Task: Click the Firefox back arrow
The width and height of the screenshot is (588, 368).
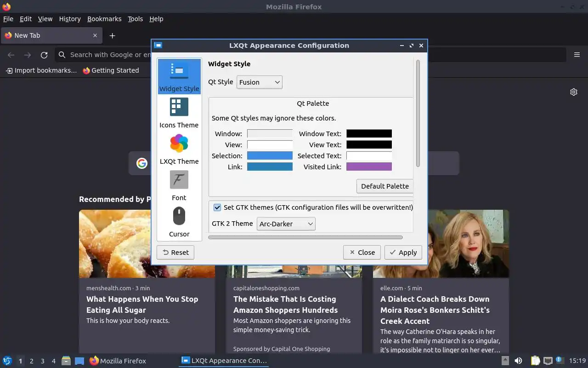Action: tap(11, 55)
